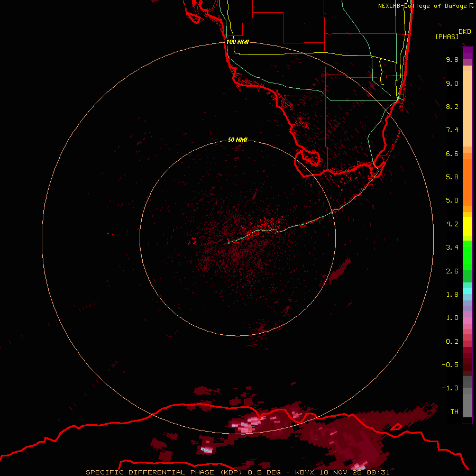Click the yellow segment of the color bar

[467, 226]
